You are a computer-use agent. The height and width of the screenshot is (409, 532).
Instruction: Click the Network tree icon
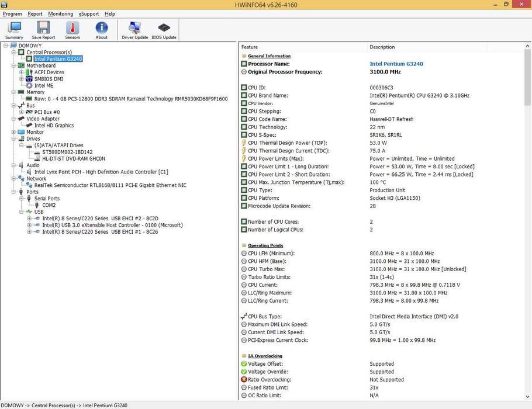coord(22,178)
